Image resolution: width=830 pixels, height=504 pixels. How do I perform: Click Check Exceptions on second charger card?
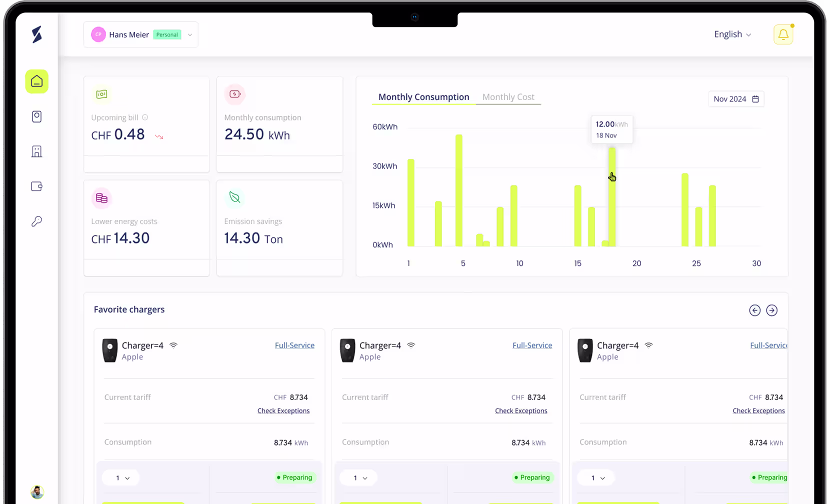521,411
